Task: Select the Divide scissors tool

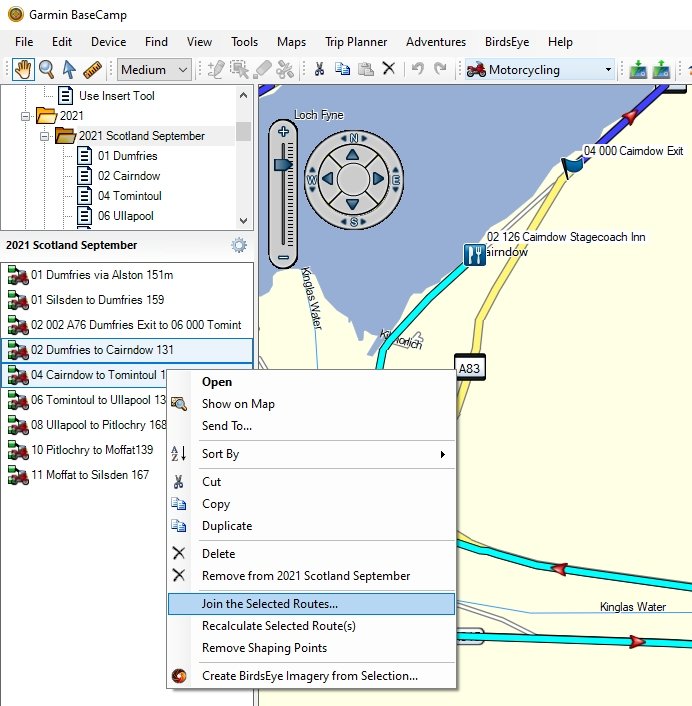Action: (x=285, y=70)
